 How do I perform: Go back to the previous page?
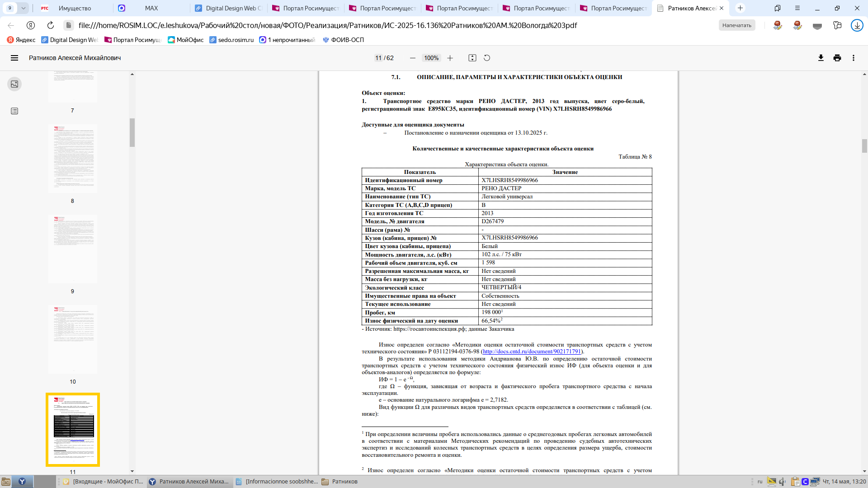(x=11, y=25)
